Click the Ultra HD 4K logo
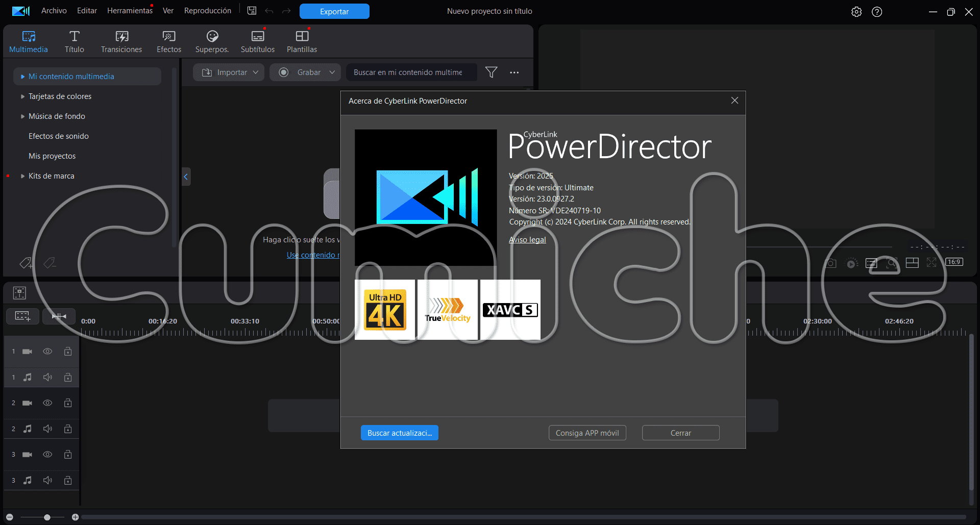The width and height of the screenshot is (980, 525). point(385,310)
